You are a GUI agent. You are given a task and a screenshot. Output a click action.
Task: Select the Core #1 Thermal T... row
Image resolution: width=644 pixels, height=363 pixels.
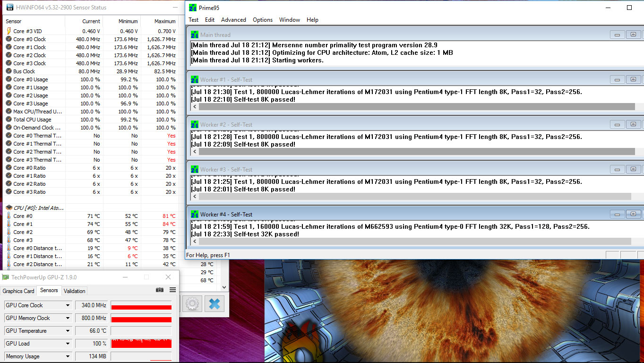(x=91, y=144)
